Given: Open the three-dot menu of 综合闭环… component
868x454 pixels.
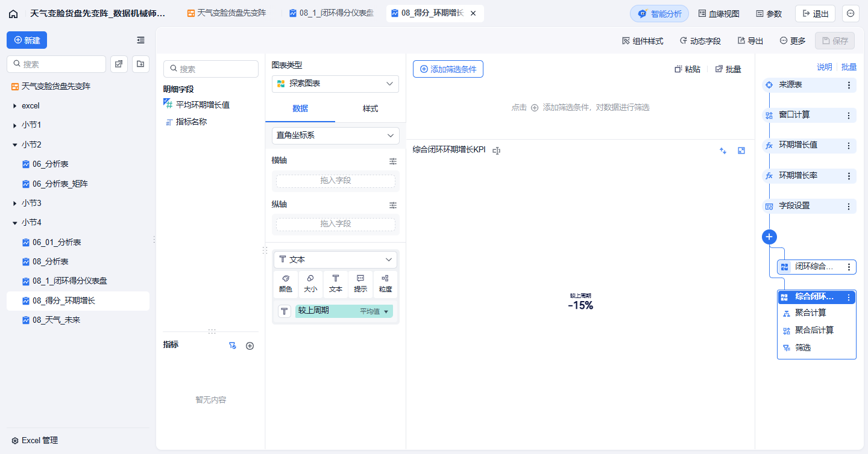Looking at the screenshot, I should [x=849, y=297].
